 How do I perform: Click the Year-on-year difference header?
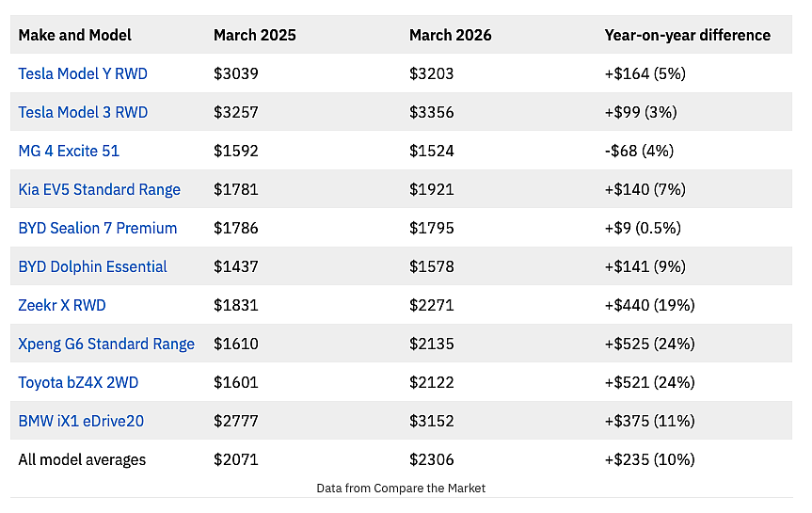coord(687,35)
